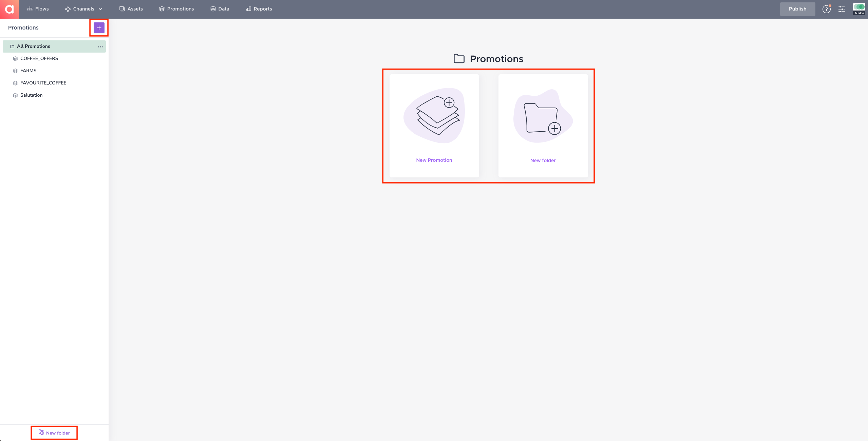Click the COFFEE_OFFERS layers icon
Screen dimensions: 868x441
coord(15,59)
